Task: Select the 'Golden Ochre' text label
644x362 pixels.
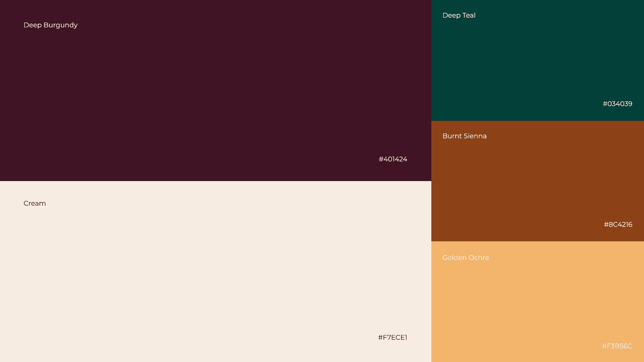Action: coord(466,258)
